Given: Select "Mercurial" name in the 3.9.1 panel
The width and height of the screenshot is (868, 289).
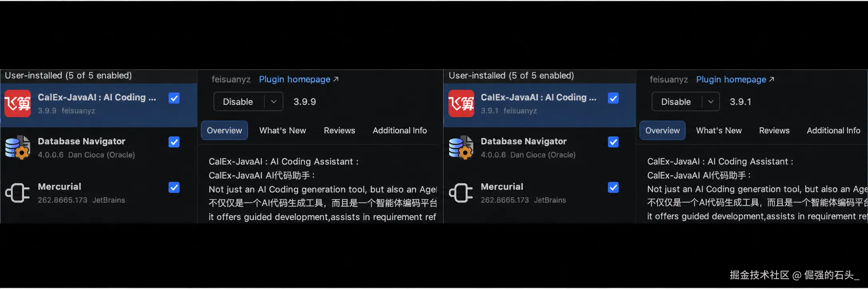Looking at the screenshot, I should pyautogui.click(x=502, y=187).
